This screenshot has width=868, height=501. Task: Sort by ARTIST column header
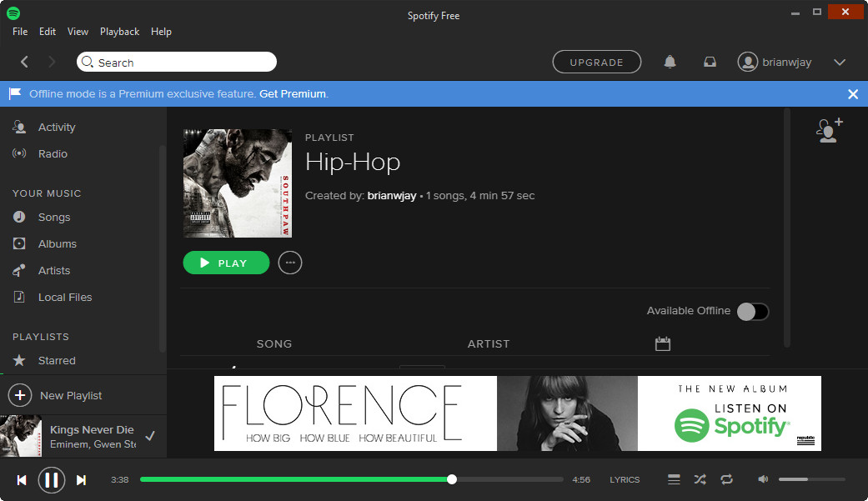click(x=489, y=343)
